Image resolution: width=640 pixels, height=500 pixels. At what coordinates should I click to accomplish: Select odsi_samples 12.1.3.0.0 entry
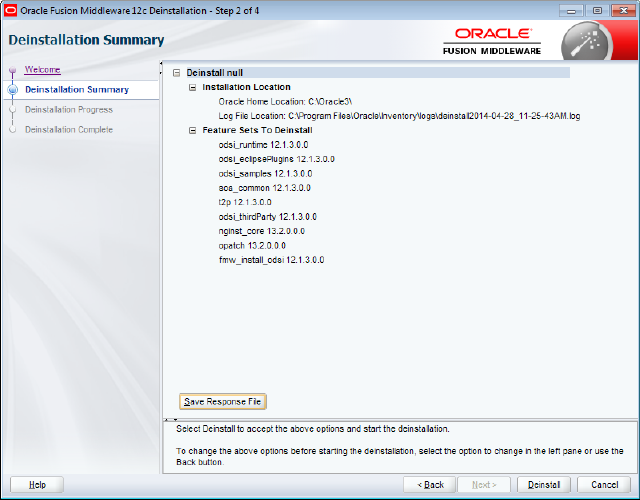[265, 174]
